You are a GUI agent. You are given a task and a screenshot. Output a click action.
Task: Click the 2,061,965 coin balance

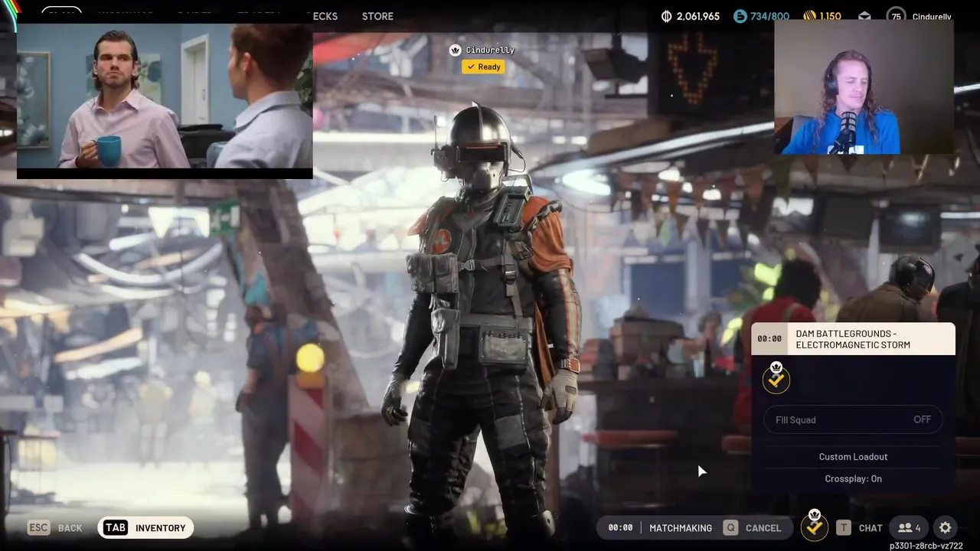click(698, 16)
